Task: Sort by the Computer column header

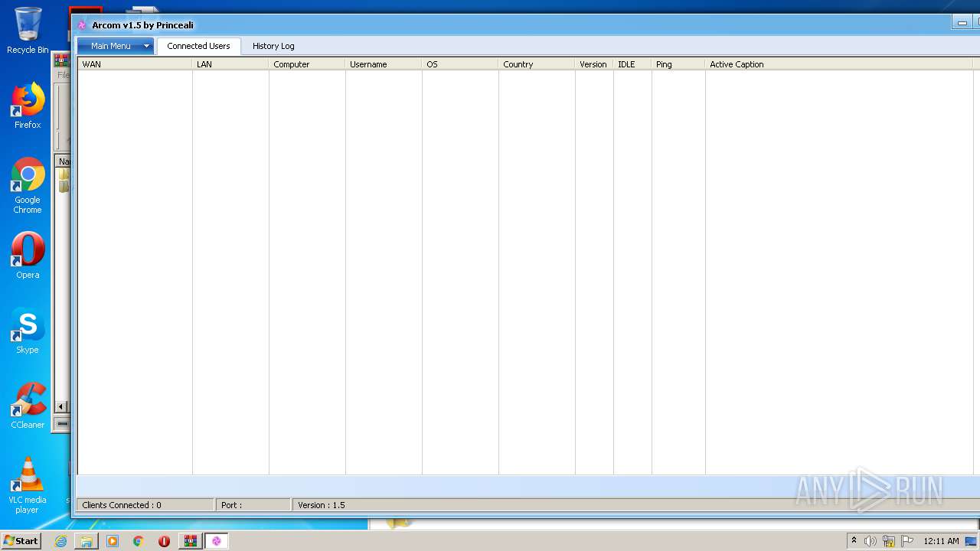Action: point(307,64)
